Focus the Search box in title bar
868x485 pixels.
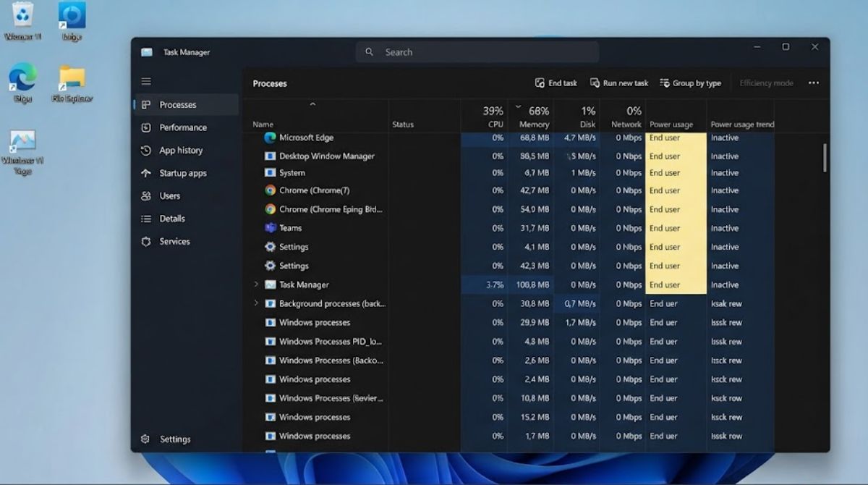(477, 52)
